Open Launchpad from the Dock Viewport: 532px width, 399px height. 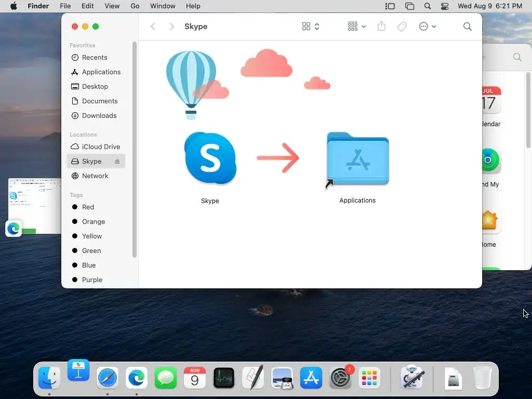(369, 377)
